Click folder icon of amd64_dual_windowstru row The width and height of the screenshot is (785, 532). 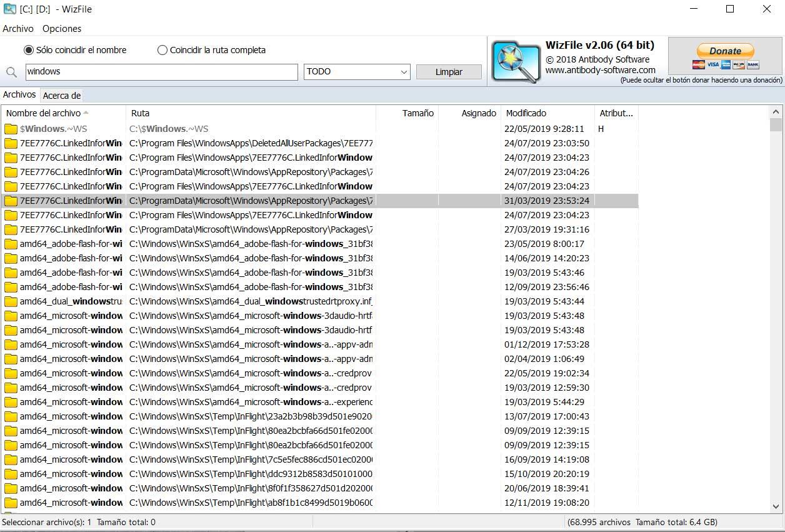point(11,301)
